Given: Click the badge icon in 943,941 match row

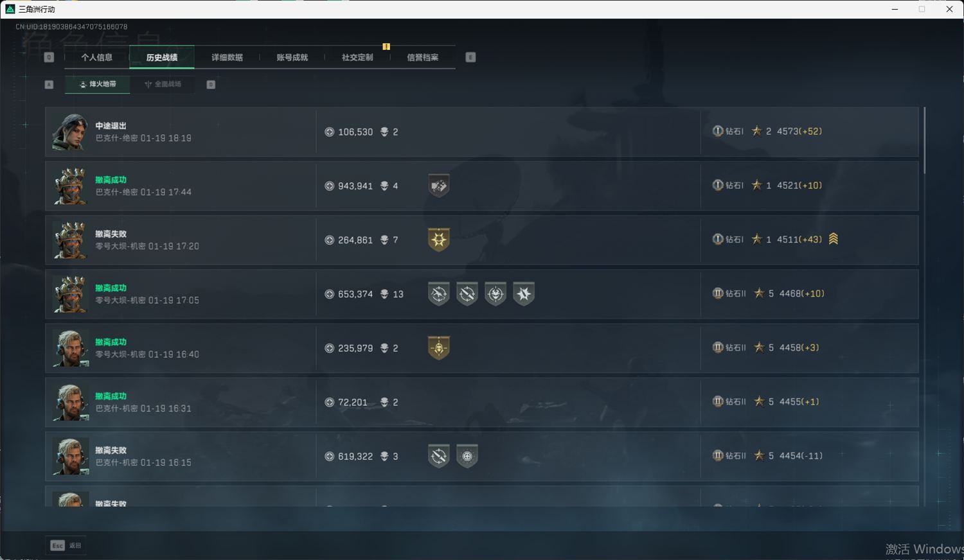Looking at the screenshot, I should [x=439, y=186].
